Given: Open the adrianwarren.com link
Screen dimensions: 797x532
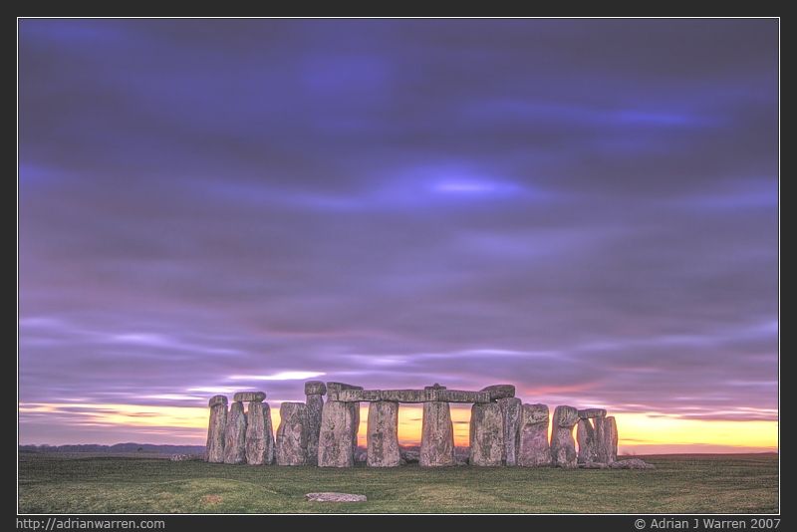Looking at the screenshot, I should point(90,523).
